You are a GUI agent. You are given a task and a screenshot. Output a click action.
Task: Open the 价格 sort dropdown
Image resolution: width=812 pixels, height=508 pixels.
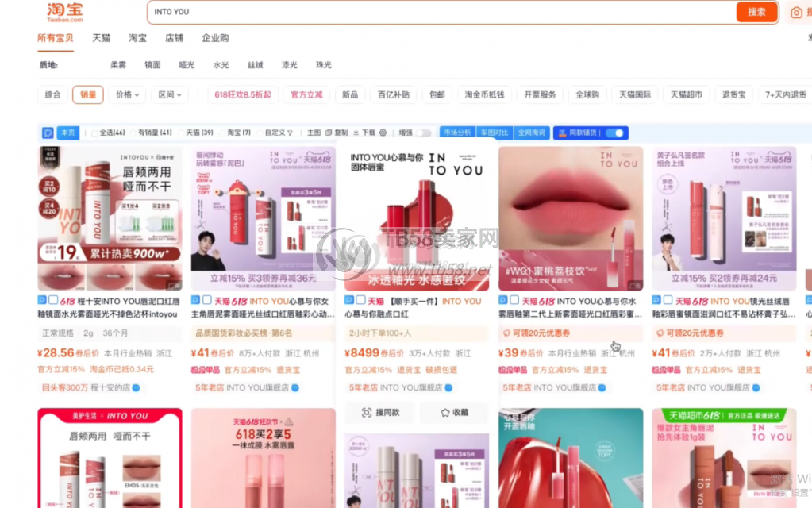127,94
